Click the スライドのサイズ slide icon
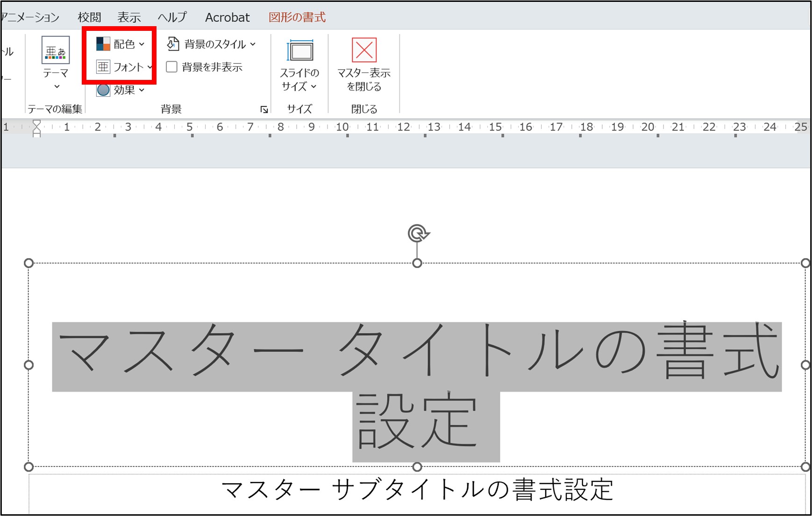The height and width of the screenshot is (516, 812). pyautogui.click(x=300, y=50)
